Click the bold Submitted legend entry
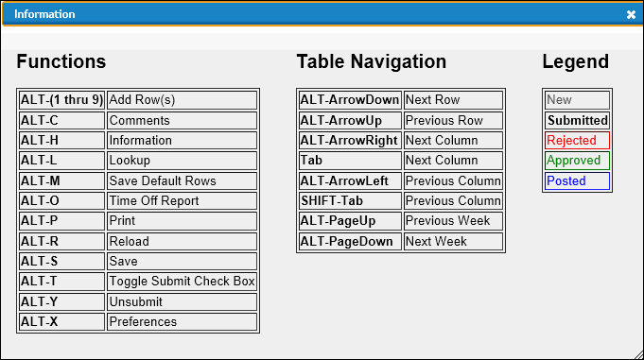Screen dimensions: 644x360 click(577, 121)
